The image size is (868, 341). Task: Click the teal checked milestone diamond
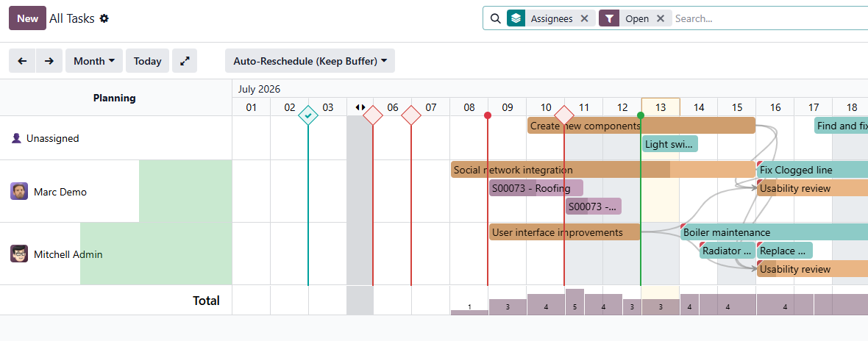click(x=307, y=115)
